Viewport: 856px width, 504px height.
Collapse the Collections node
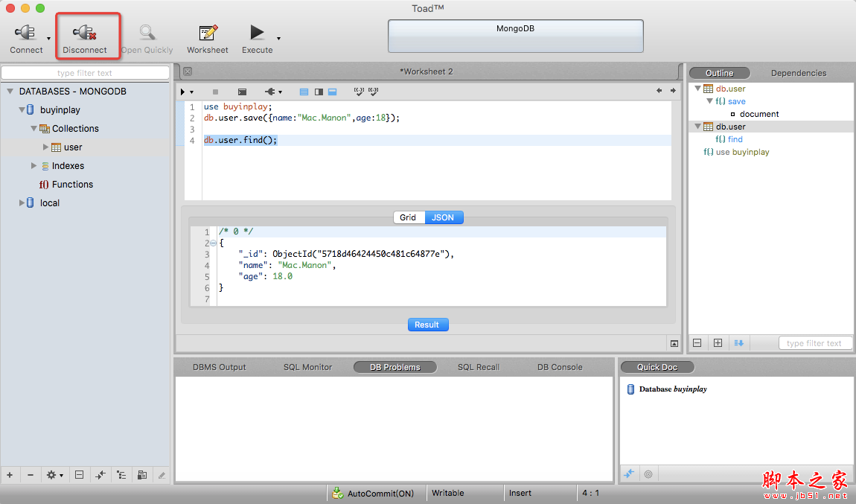coord(33,128)
